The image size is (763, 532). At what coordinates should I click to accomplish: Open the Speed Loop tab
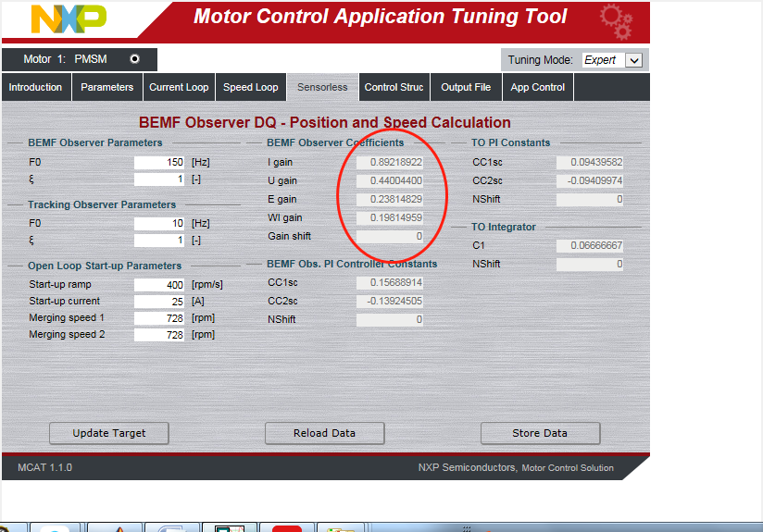coord(251,87)
